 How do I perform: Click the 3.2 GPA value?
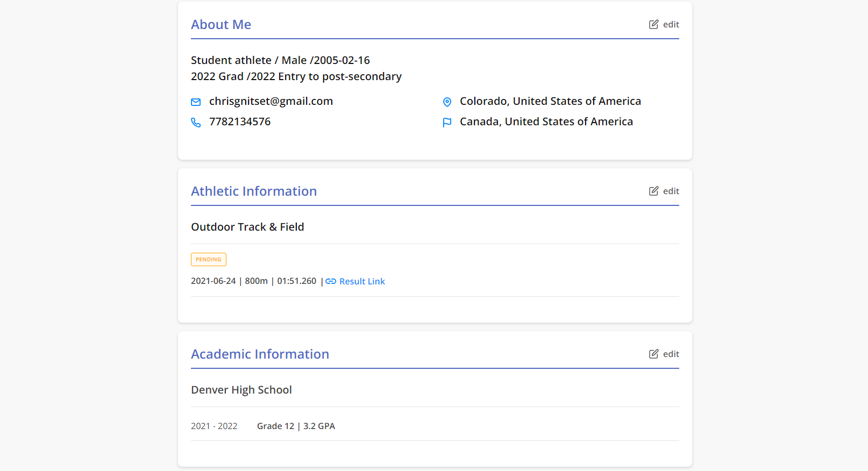point(319,426)
